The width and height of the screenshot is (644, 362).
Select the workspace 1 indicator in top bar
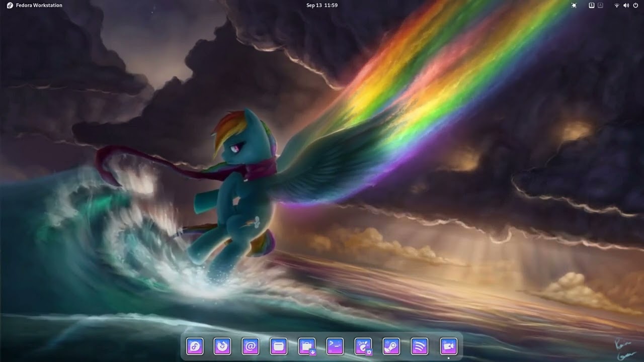point(592,5)
